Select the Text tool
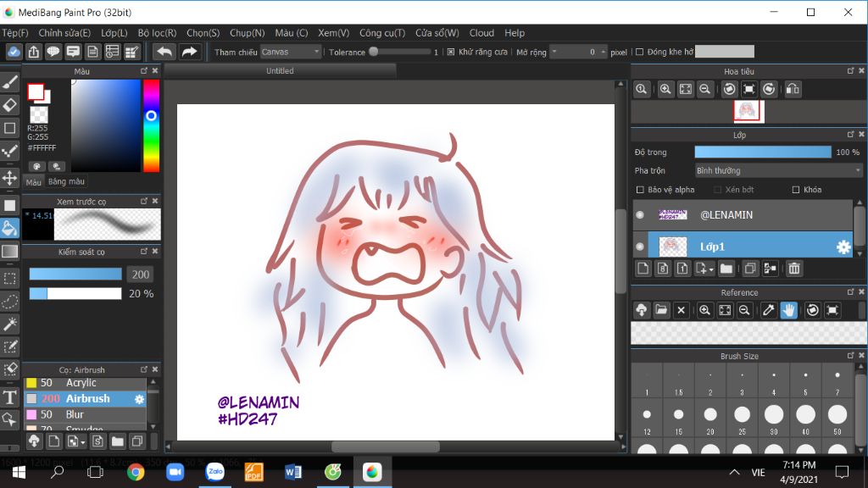Screen dimensions: 868x488 point(10,396)
